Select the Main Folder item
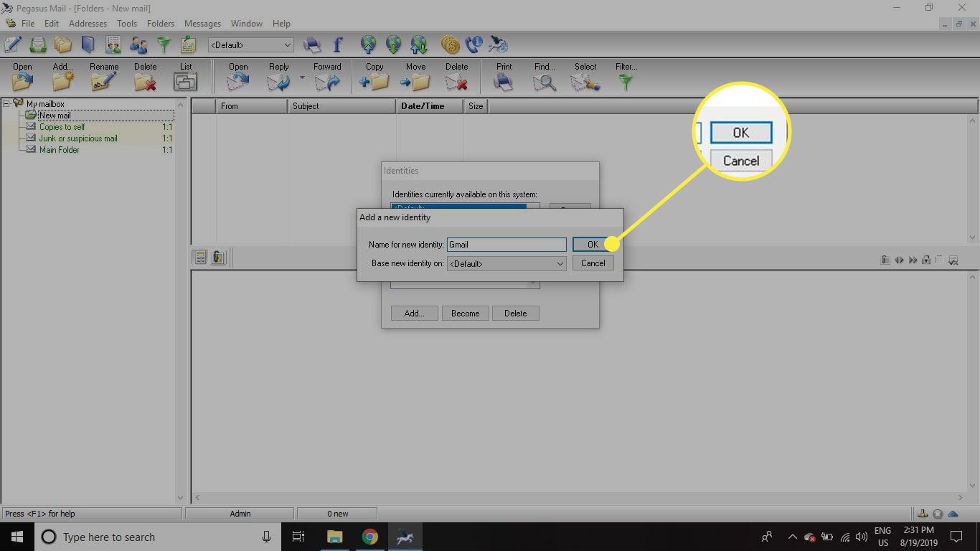The height and width of the screenshot is (551, 980). coord(59,150)
